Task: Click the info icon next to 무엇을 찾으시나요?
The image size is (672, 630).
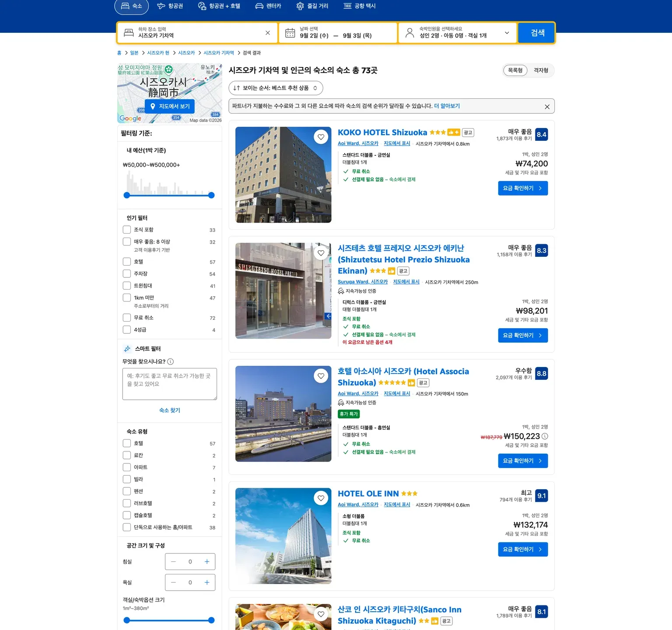Action: point(171,361)
